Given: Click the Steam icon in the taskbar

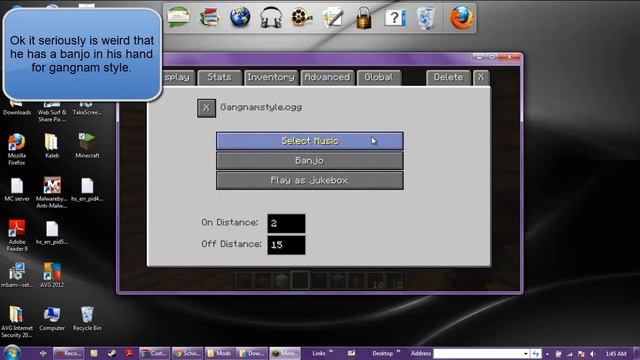Looking at the screenshot, I should [x=112, y=353].
